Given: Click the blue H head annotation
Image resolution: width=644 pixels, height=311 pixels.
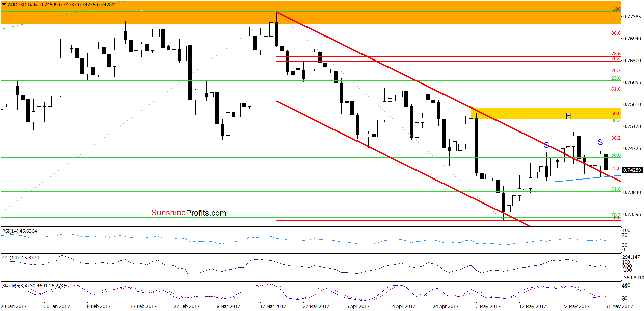Looking at the screenshot, I should click(568, 116).
